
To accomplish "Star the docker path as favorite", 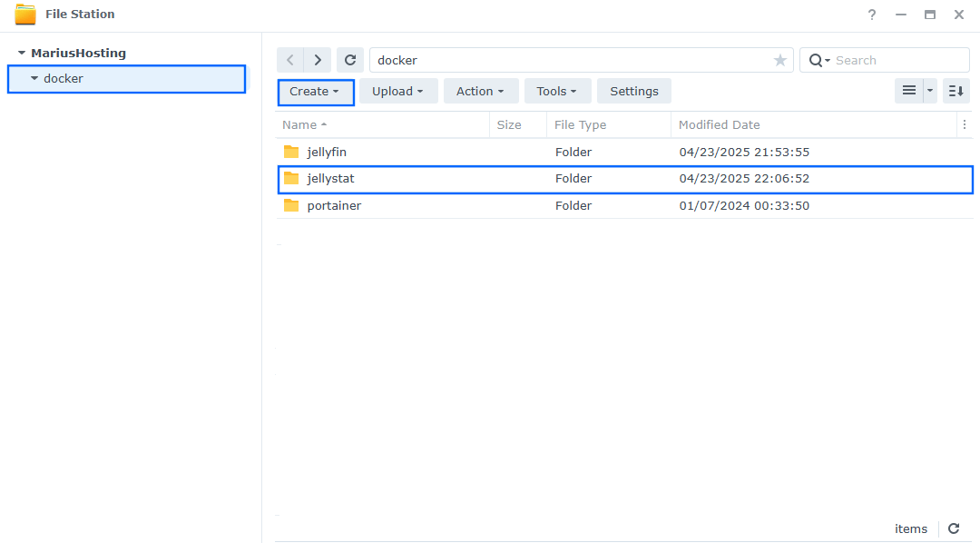I will point(779,60).
